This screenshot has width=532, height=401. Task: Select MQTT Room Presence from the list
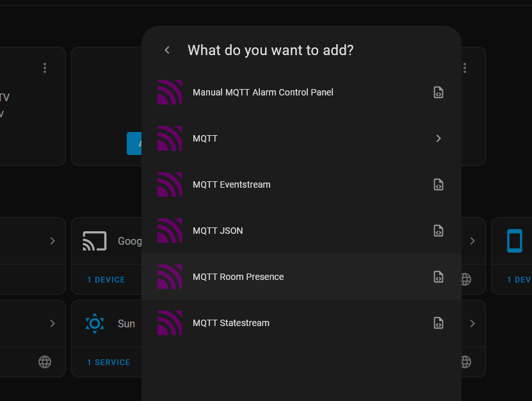238,277
